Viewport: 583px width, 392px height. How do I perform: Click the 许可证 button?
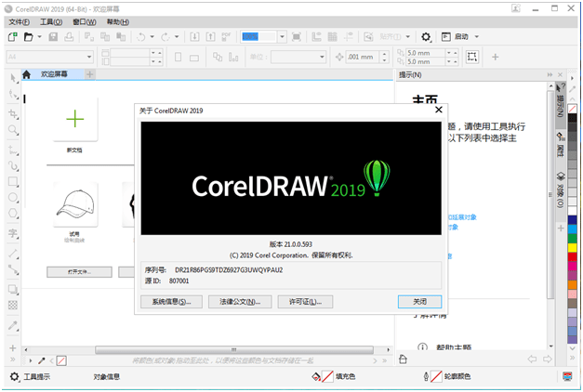click(305, 302)
